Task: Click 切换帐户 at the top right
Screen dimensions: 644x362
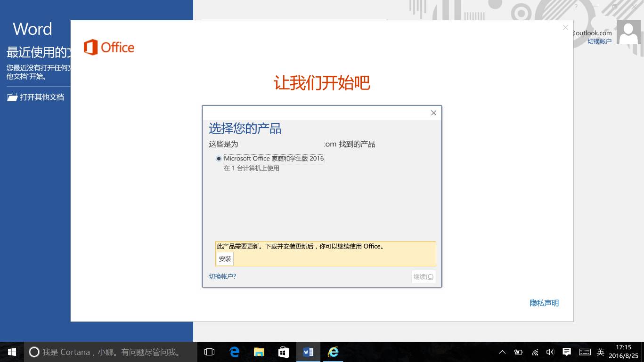Action: (599, 41)
